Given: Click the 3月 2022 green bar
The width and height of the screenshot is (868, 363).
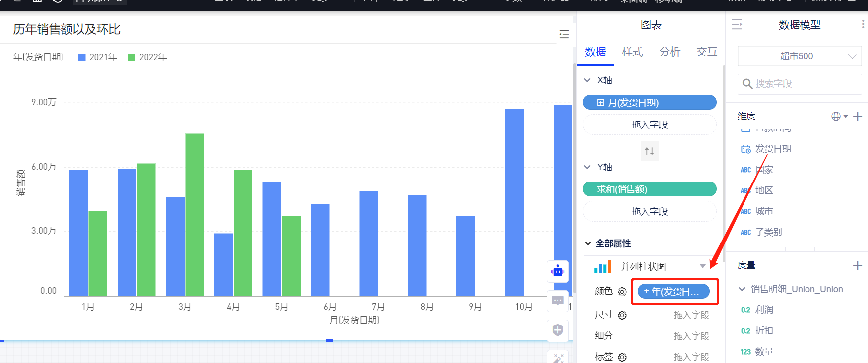Looking at the screenshot, I should coord(194,215).
